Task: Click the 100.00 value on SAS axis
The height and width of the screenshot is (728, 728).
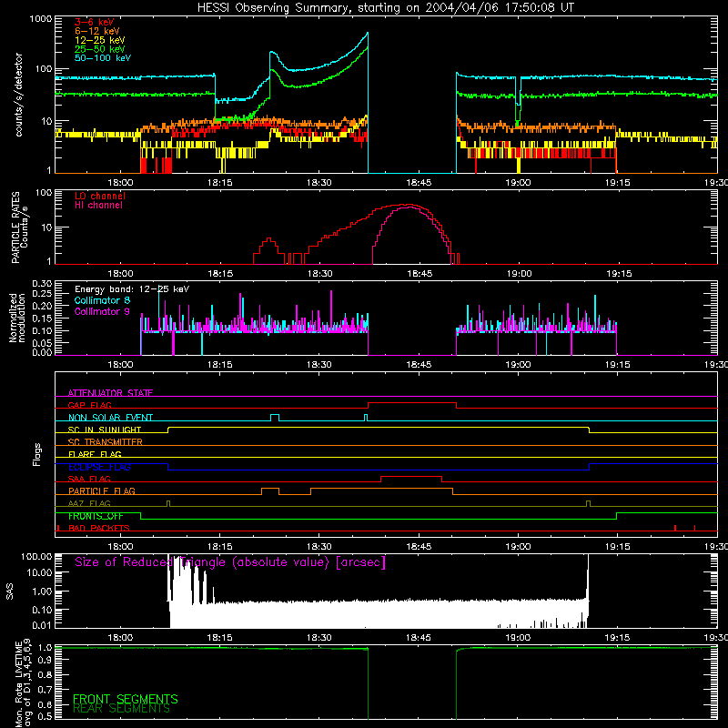Action: click(36, 557)
